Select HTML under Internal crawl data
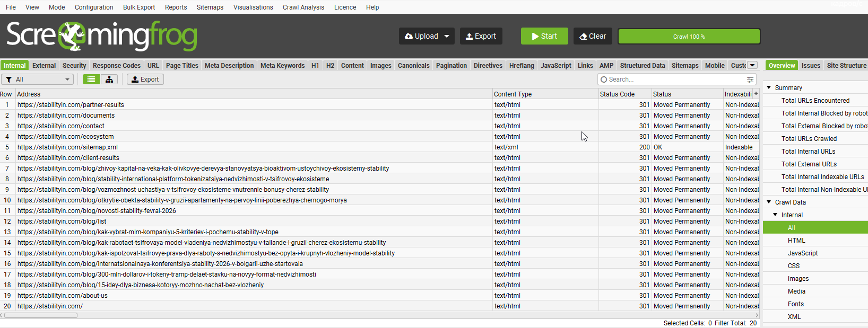The height and width of the screenshot is (328, 868). [x=796, y=241]
